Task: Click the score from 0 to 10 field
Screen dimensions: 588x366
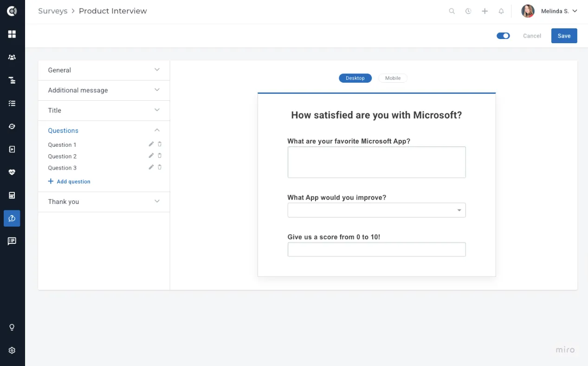Action: pos(376,249)
